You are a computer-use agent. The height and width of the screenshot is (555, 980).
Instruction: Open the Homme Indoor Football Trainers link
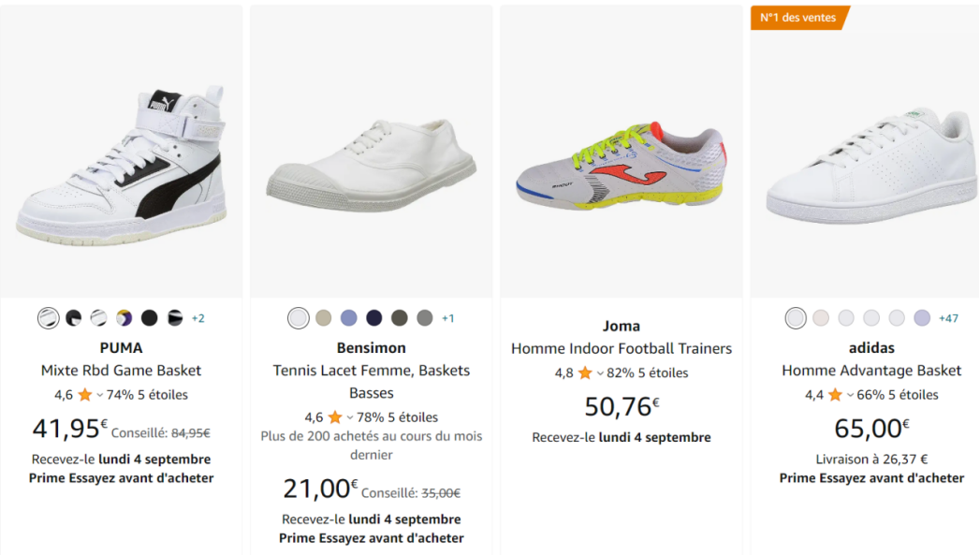click(x=622, y=349)
